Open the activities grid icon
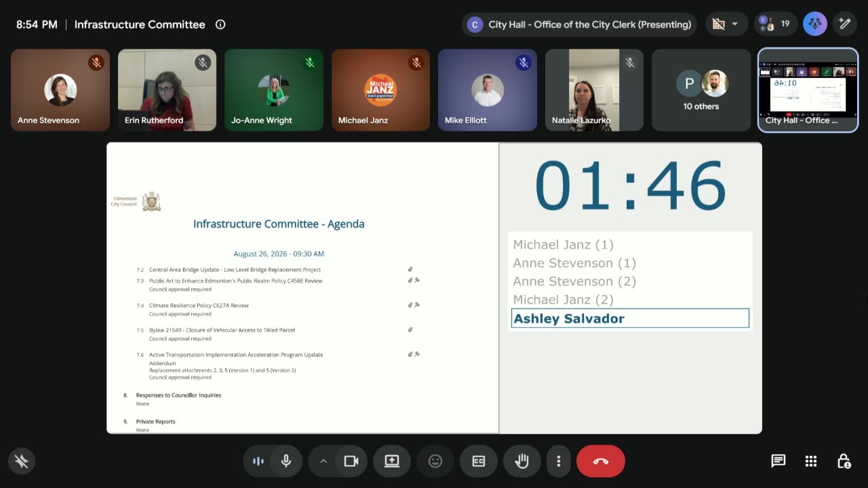Image resolution: width=868 pixels, height=488 pixels. [811, 462]
